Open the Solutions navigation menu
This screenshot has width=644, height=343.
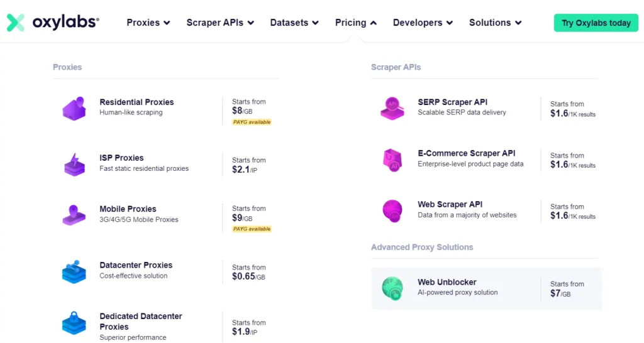(496, 23)
